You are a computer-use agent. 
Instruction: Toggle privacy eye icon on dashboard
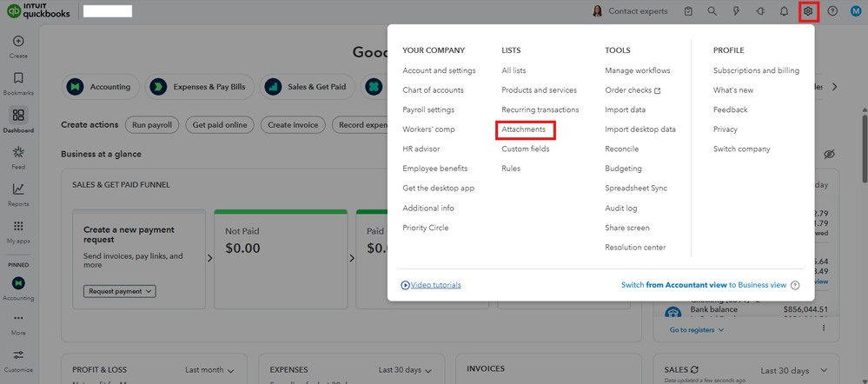pyautogui.click(x=829, y=154)
